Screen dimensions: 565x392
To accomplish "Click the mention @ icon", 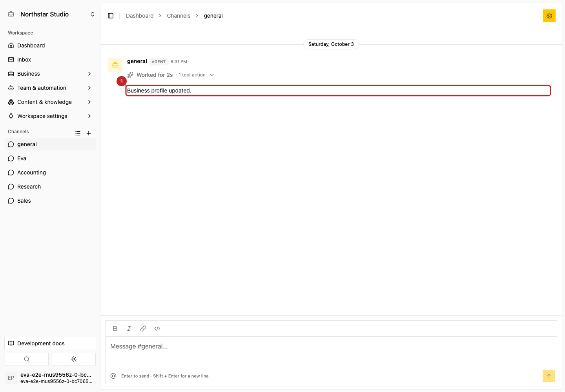I will (x=113, y=376).
